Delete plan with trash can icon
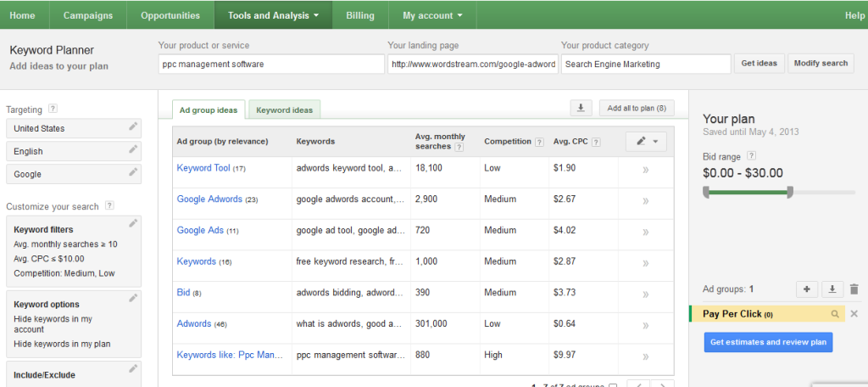Image resolution: width=868 pixels, height=387 pixels. click(x=854, y=289)
